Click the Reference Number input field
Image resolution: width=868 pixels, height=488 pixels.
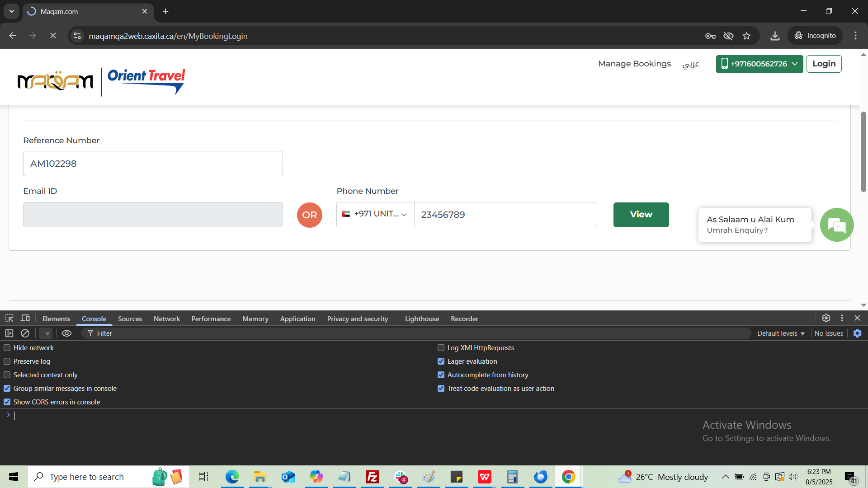point(153,164)
